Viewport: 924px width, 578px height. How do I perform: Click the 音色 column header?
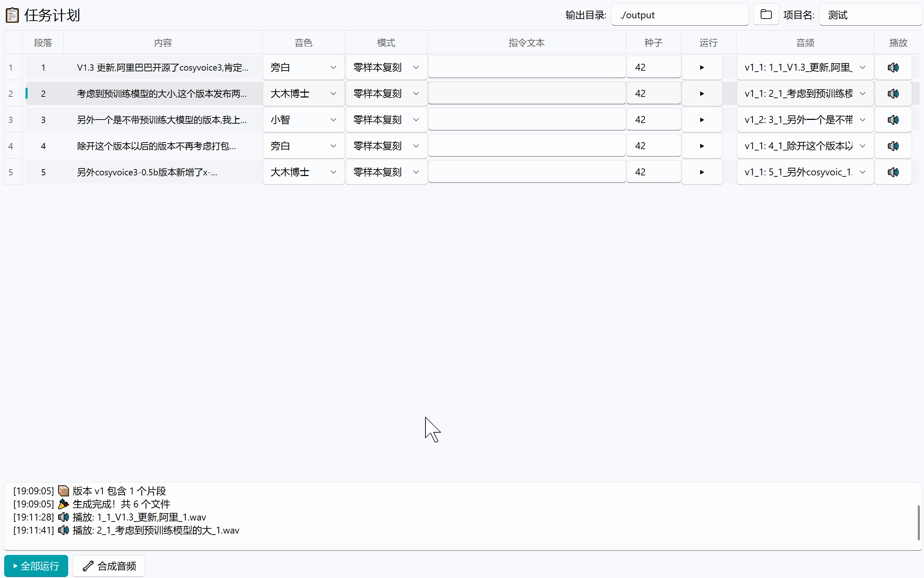pyautogui.click(x=303, y=43)
